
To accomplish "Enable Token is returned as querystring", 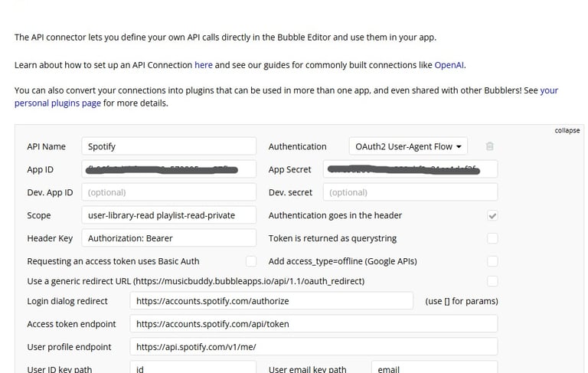I will pyautogui.click(x=492, y=238).
